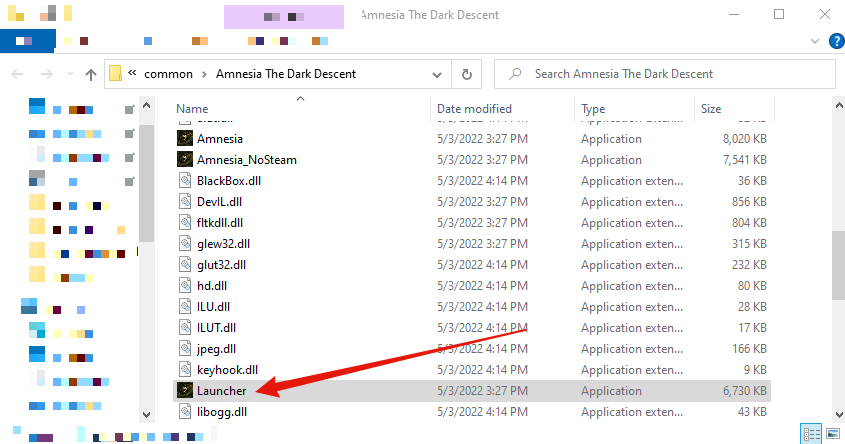The width and height of the screenshot is (845, 444).
Task: Sort files by the Name column
Action: click(192, 109)
